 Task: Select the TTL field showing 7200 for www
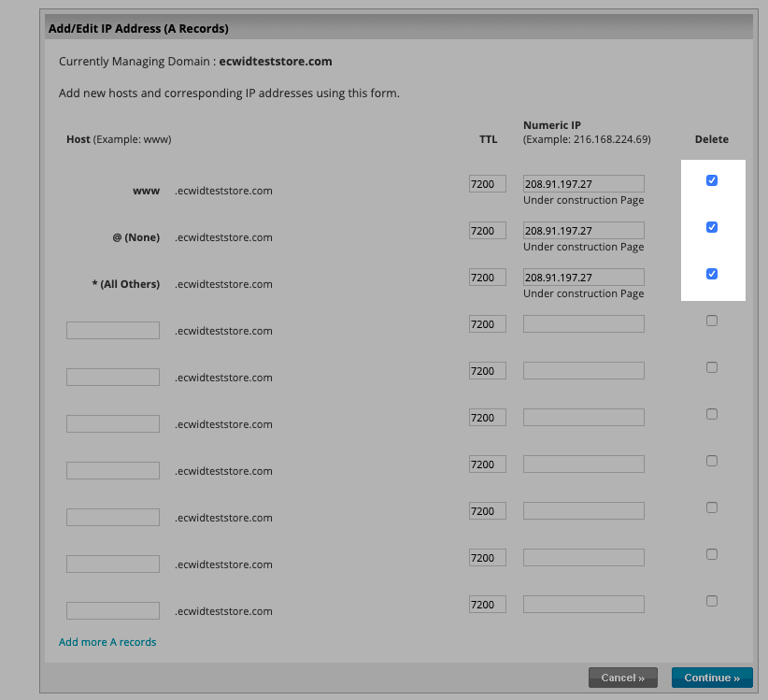click(x=487, y=183)
